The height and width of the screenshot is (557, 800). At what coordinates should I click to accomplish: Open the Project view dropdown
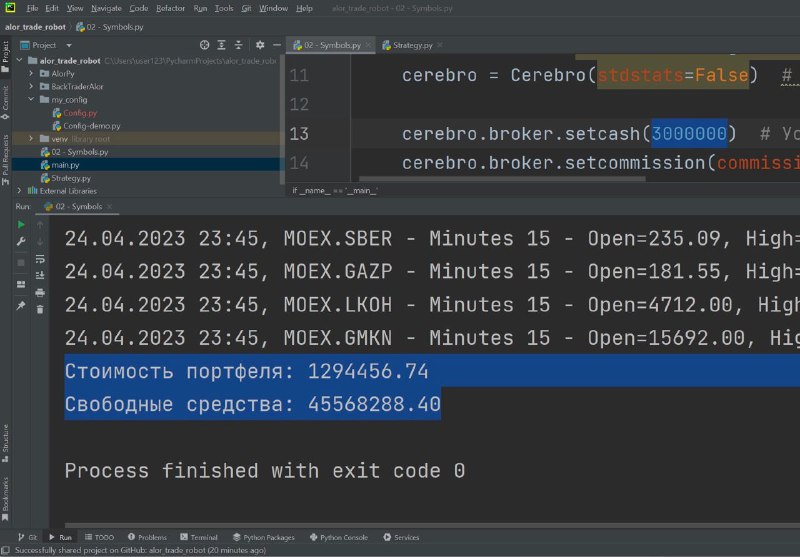click(69, 45)
